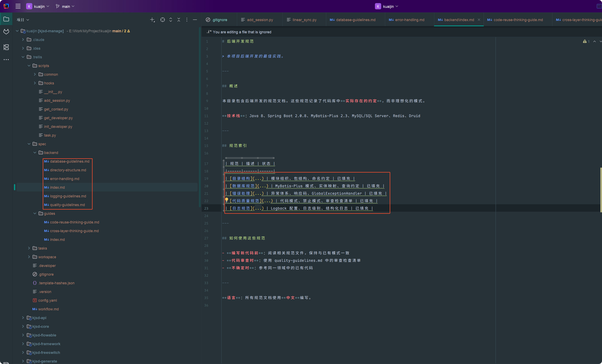Open the 项目 view selector dropdown
The image size is (602, 364).
click(x=23, y=20)
